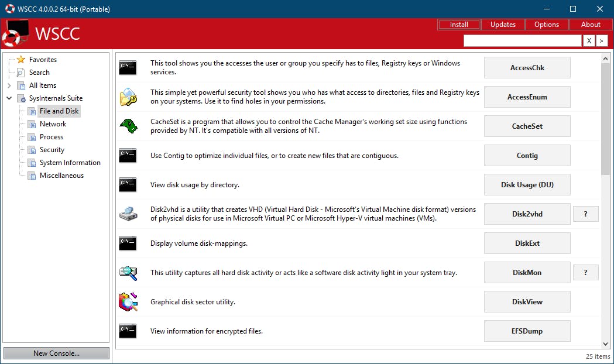Open the Updates menu
This screenshot has height=364, width=614.
tap(503, 25)
